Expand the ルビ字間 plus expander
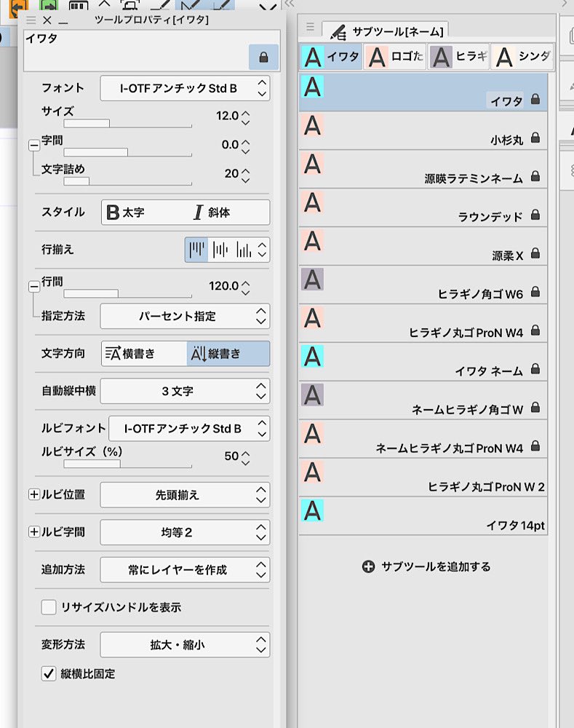 click(x=34, y=531)
